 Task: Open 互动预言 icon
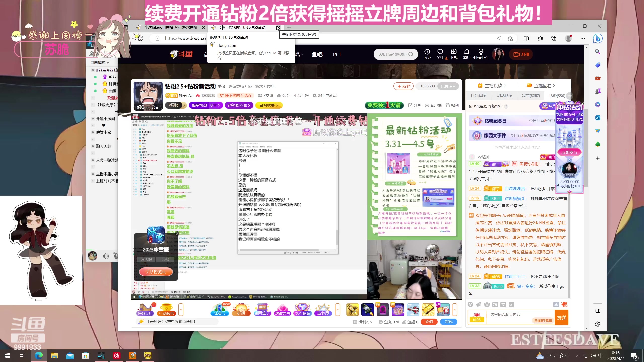(166, 309)
